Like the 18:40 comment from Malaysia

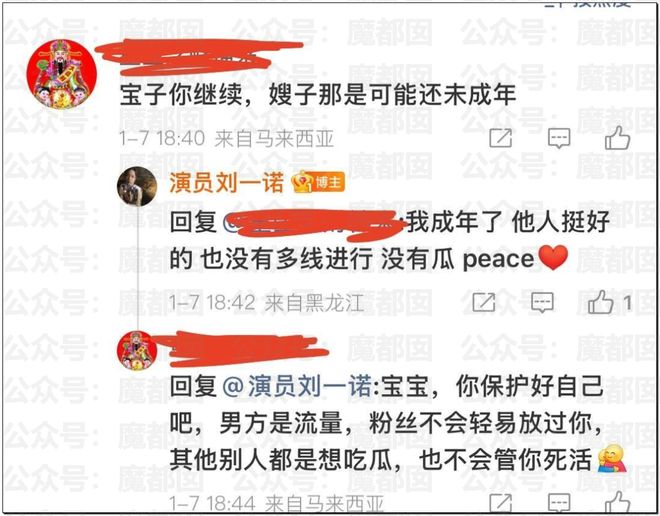tap(617, 138)
